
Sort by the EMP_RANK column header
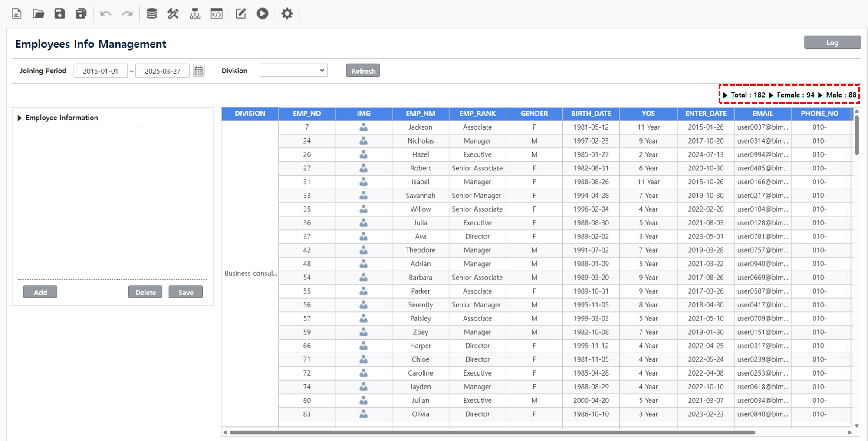pyautogui.click(x=477, y=114)
